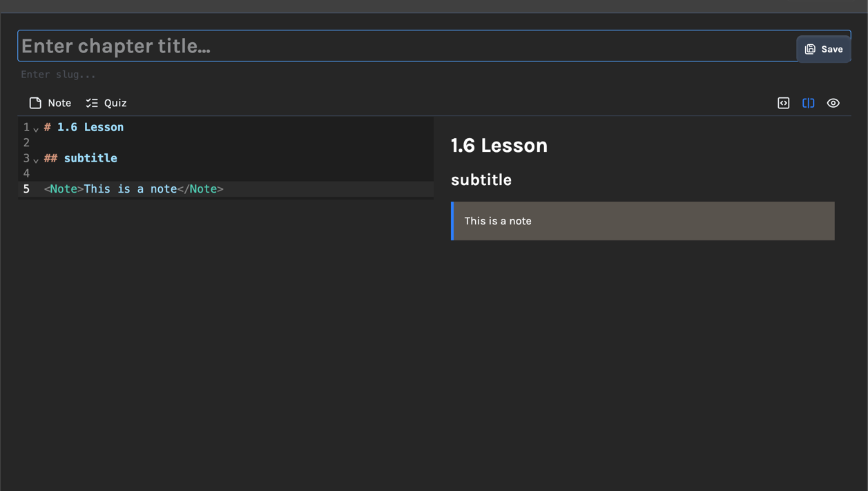Viewport: 868px width, 491px height.
Task: Switch to code-only editor view
Action: 783,103
